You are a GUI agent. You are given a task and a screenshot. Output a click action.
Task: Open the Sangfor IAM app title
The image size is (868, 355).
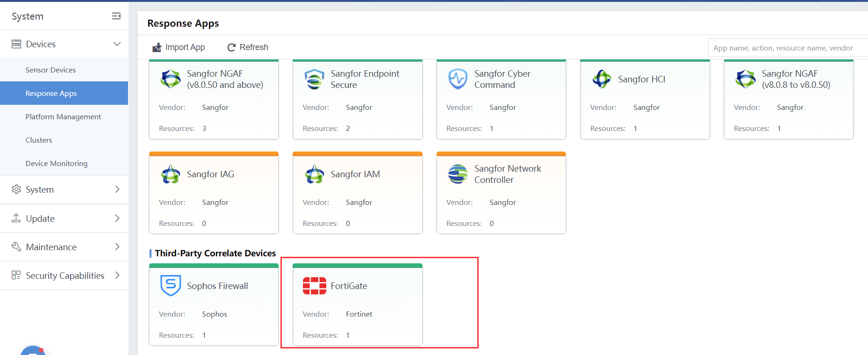pyautogui.click(x=355, y=174)
